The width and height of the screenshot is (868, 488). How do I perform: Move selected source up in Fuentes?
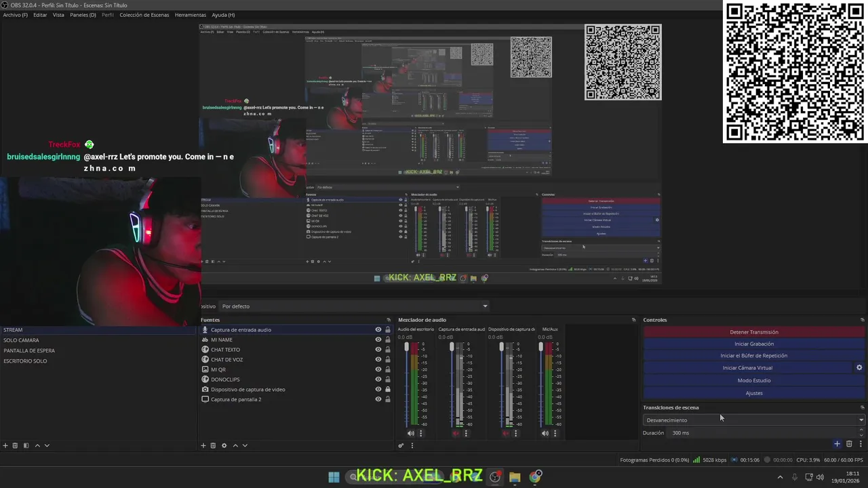click(235, 445)
